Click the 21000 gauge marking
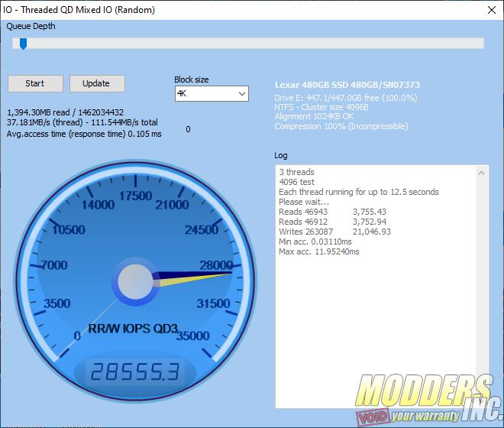The image size is (504, 428). point(172,205)
